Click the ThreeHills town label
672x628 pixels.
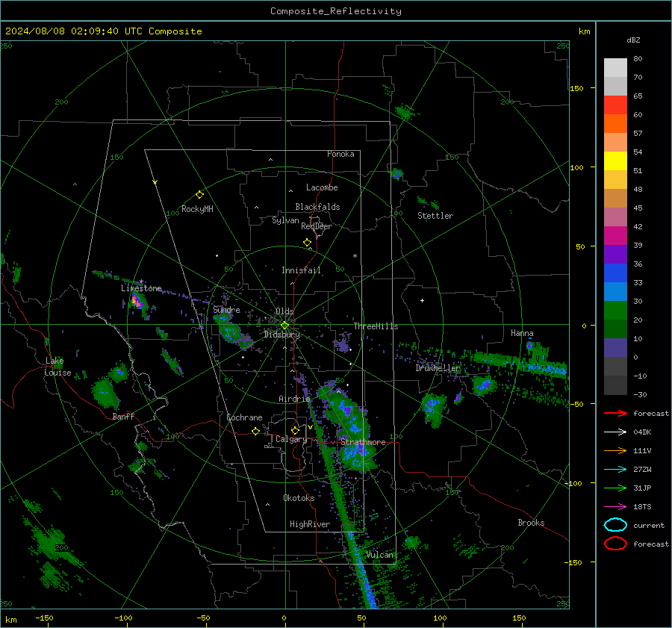point(376,326)
